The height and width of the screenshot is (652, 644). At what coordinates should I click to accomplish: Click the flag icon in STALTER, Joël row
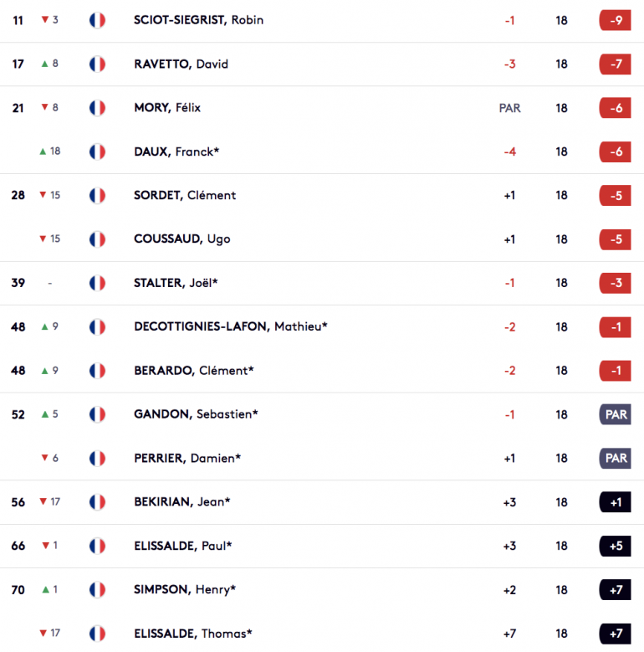(97, 283)
